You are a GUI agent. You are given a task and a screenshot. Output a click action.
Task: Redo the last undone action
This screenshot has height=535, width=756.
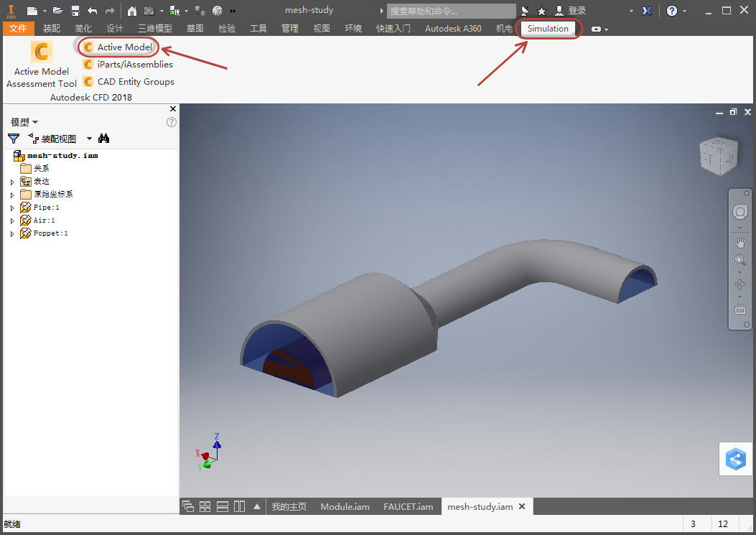click(110, 11)
